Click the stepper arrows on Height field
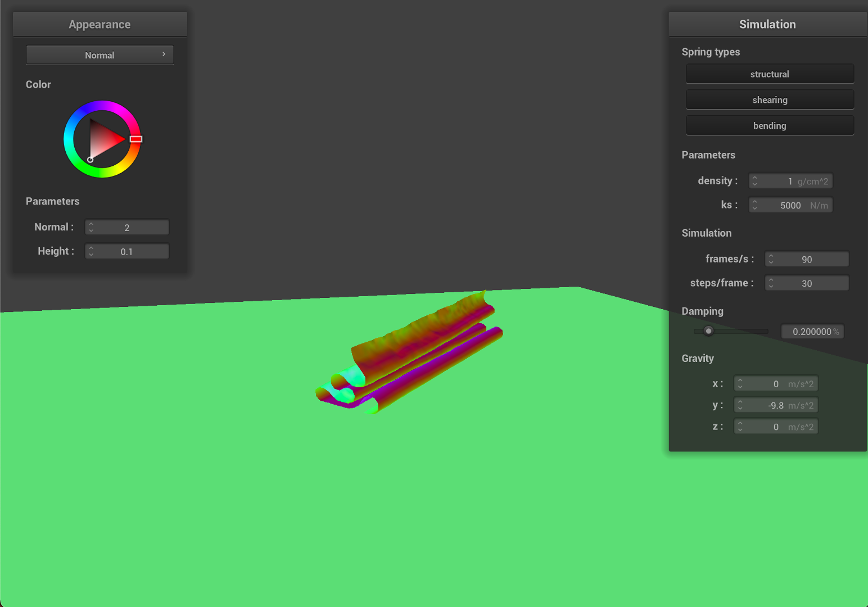The height and width of the screenshot is (607, 868). tap(91, 251)
